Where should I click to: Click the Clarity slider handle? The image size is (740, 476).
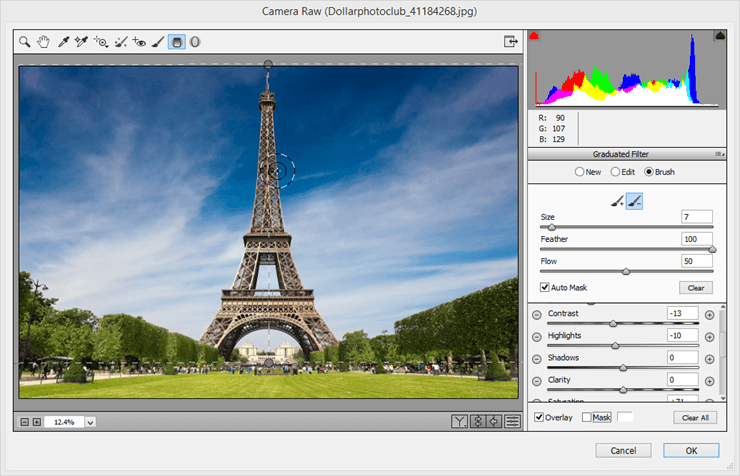[x=623, y=390]
